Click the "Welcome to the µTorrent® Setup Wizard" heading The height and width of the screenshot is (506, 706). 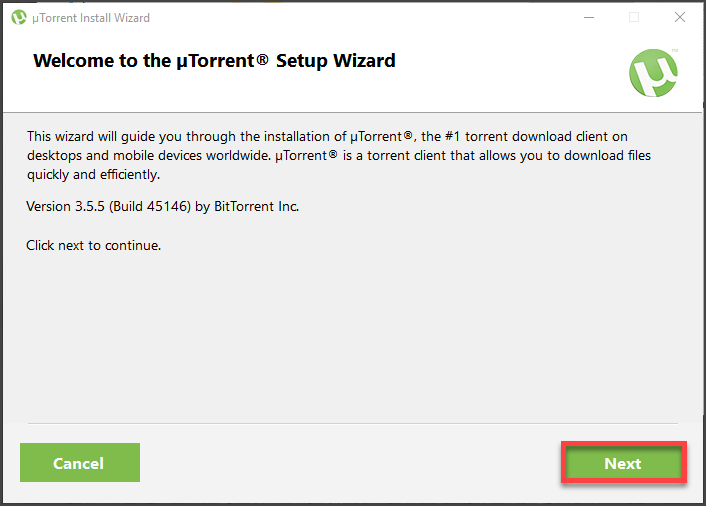pos(214,61)
